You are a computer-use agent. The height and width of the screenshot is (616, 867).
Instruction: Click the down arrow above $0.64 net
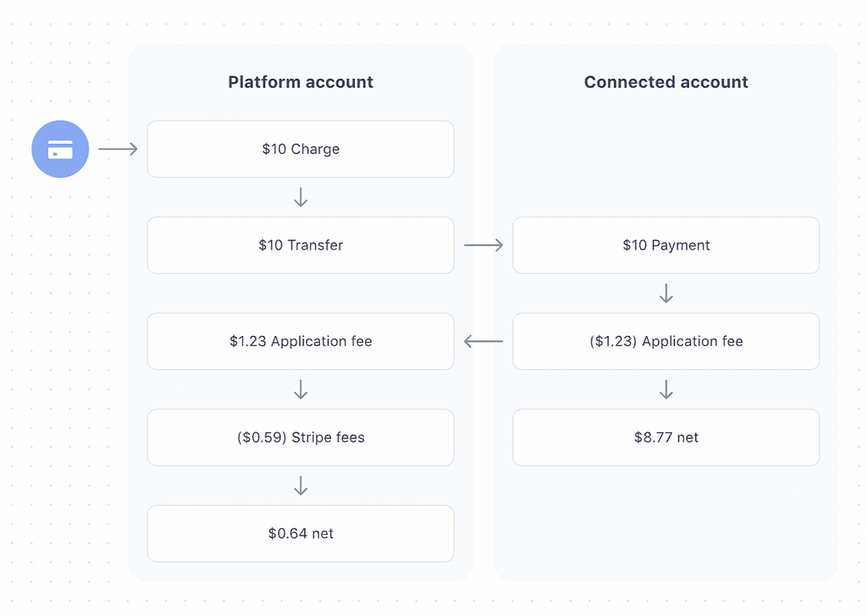301,486
